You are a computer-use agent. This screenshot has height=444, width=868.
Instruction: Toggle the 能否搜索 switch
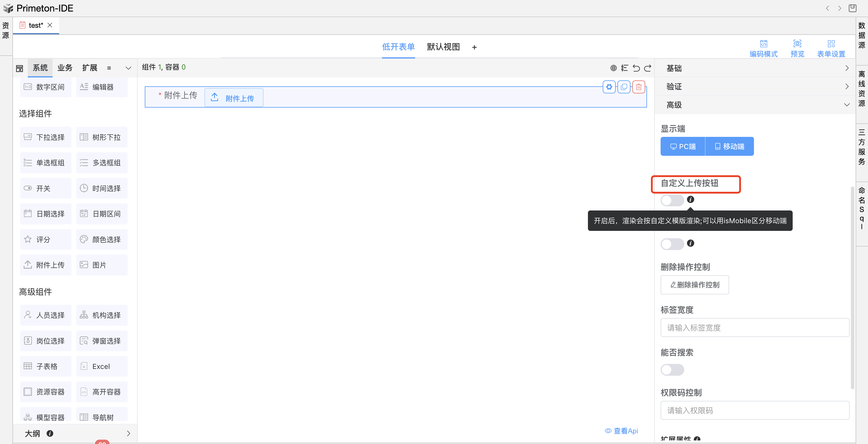pos(672,370)
